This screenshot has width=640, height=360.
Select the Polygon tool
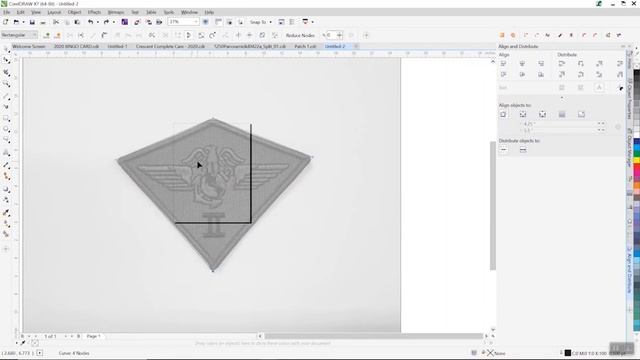coord(6,140)
